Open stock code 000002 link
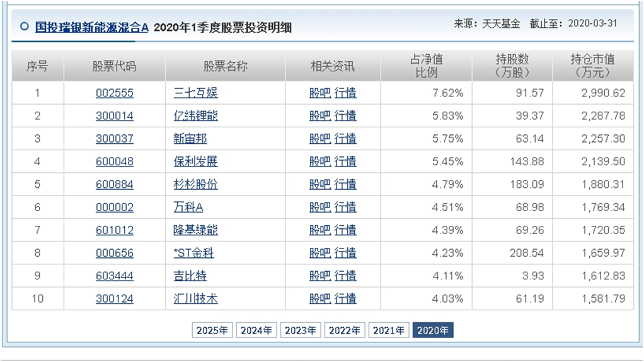Screen dimensions: 644x362 click(x=115, y=207)
